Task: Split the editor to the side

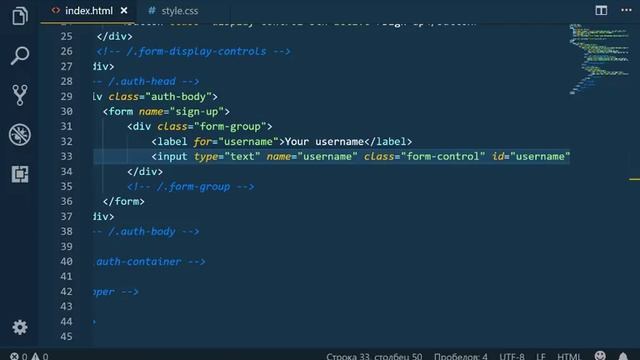Action: click(x=601, y=10)
